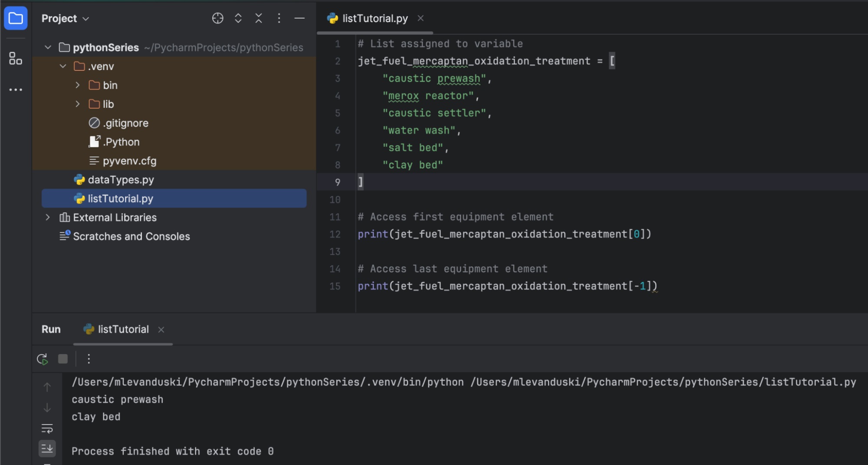Click comment "# Access first equipment element"

point(455,217)
